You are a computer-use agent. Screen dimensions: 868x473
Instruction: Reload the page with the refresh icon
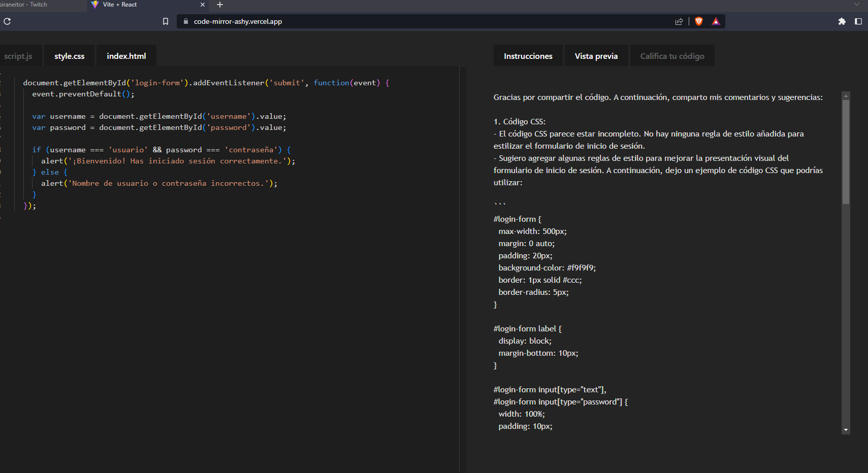point(7,21)
